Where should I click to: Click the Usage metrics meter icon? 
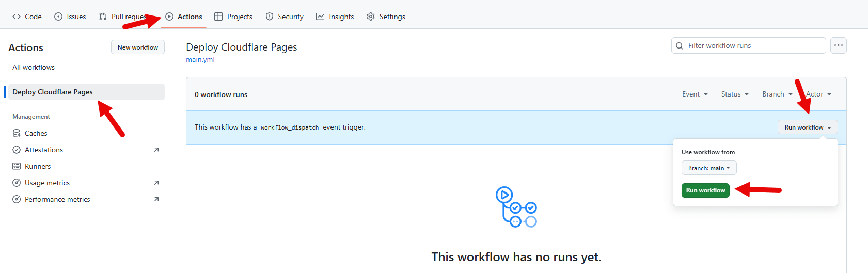click(x=17, y=183)
